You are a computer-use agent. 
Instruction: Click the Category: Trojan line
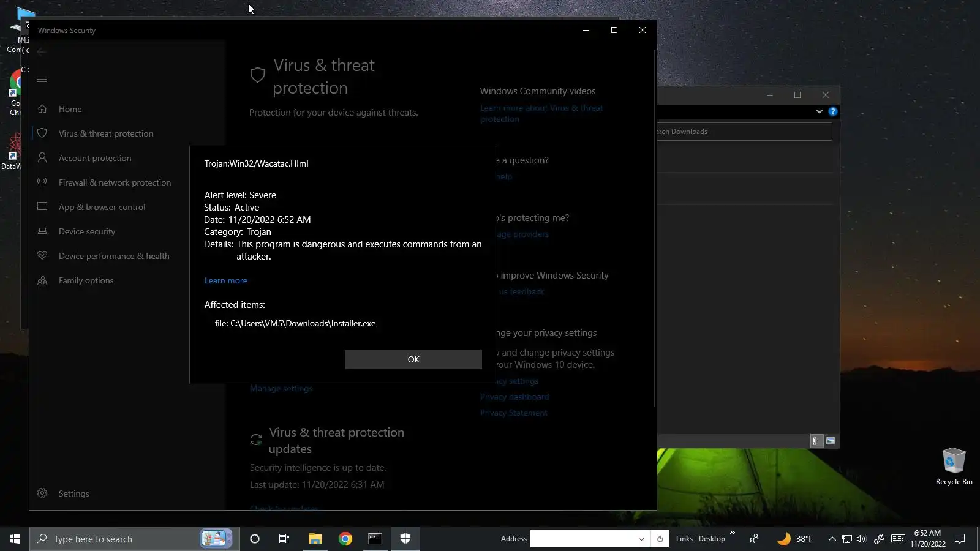[238, 232]
